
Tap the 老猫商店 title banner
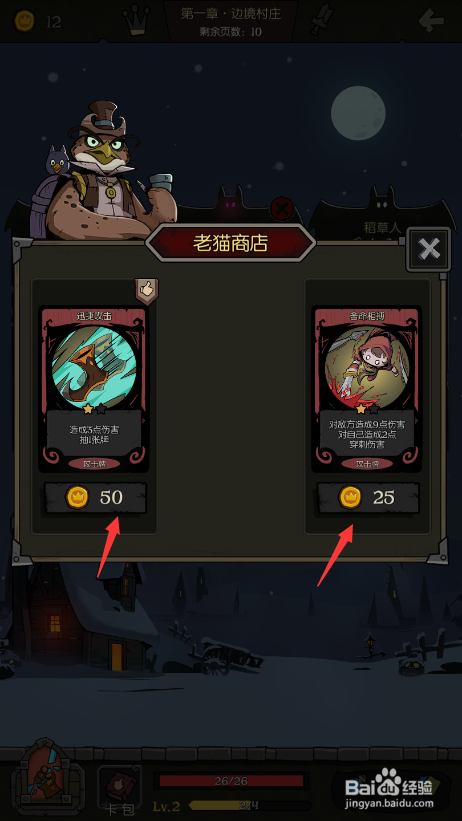pyautogui.click(x=230, y=243)
